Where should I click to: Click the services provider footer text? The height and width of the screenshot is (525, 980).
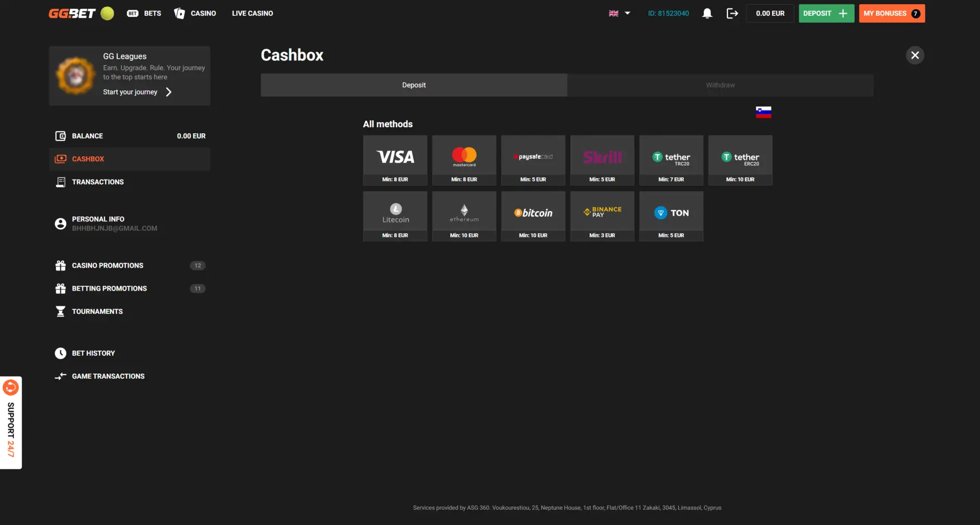tap(567, 508)
